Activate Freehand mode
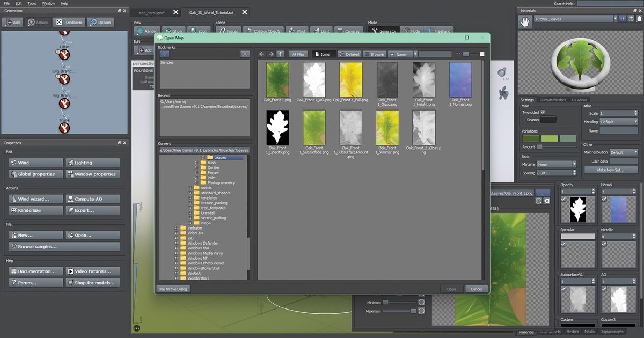The image size is (644, 338). point(439,31)
